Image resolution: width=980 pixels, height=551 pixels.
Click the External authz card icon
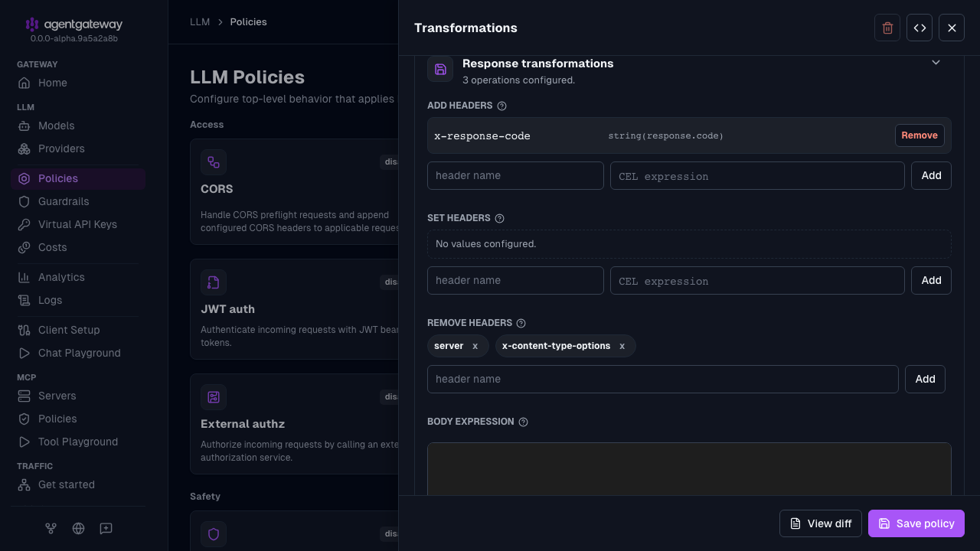214,397
